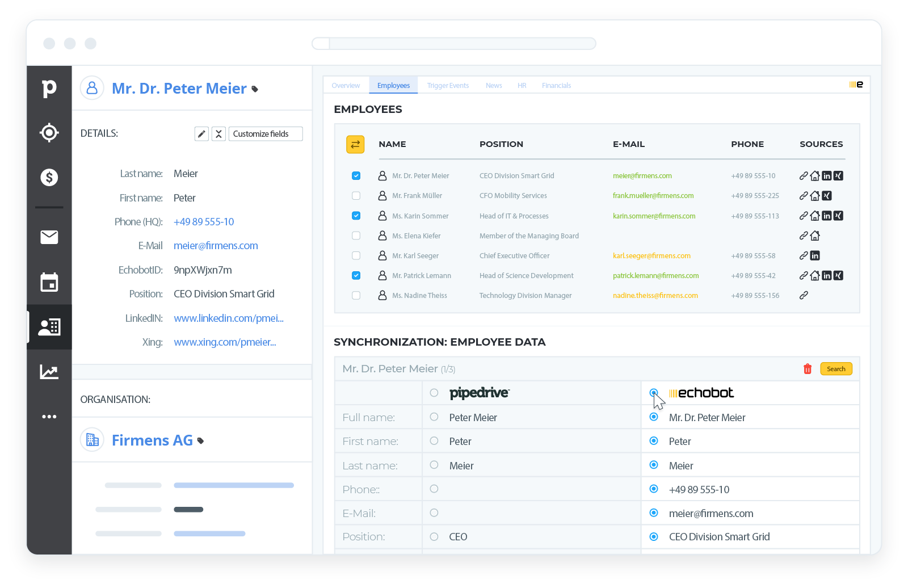Uncheck Mr. Dr. Peter Meier's employee checkbox

click(356, 175)
